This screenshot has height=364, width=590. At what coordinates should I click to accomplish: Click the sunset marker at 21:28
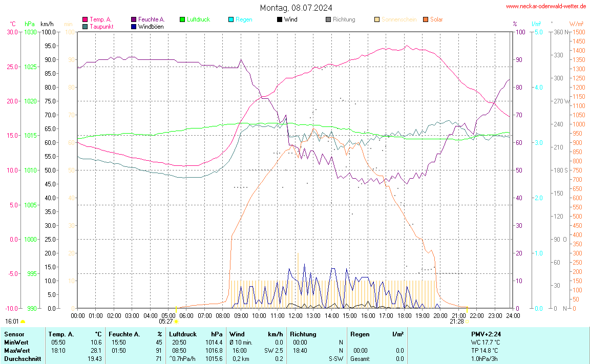coord(467,322)
